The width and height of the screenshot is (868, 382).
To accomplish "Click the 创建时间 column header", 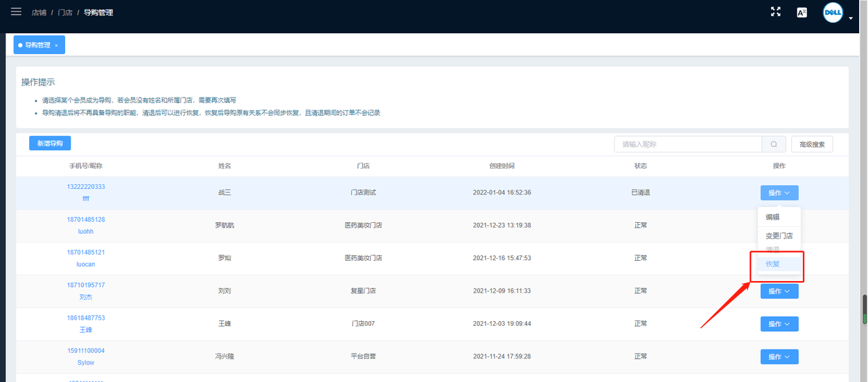I will pos(502,166).
